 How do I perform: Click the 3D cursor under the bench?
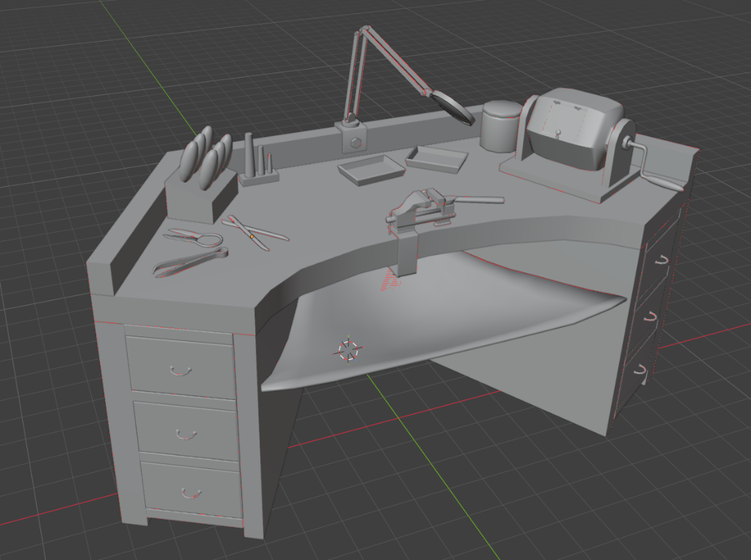point(348,350)
